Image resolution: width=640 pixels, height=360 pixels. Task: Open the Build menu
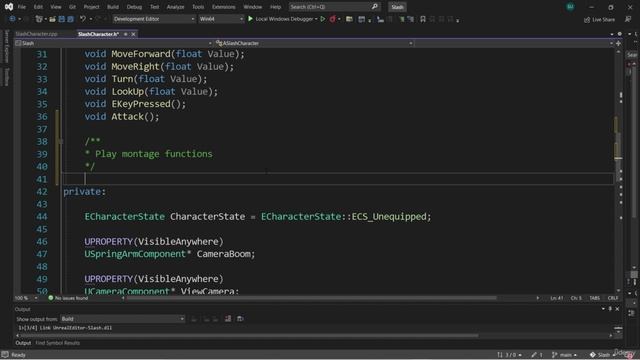click(x=113, y=7)
